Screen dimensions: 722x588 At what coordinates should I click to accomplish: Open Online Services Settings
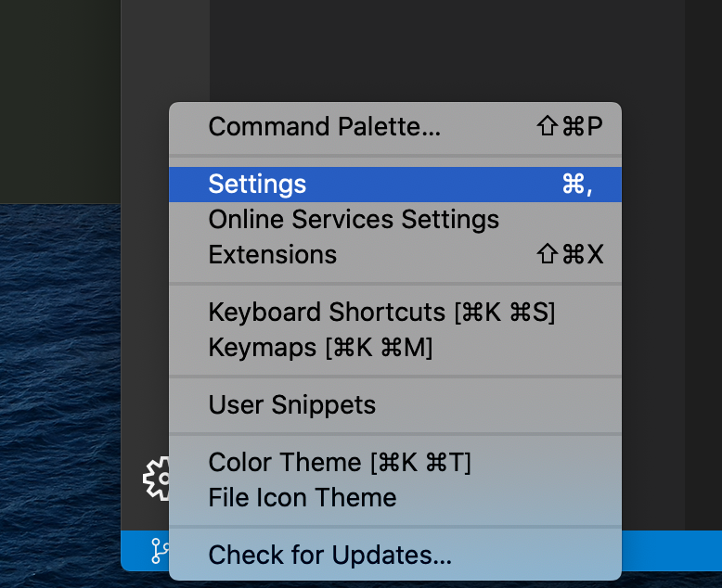click(354, 220)
